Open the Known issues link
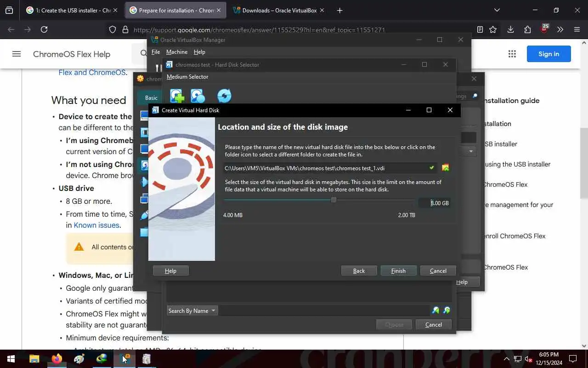This screenshot has height=368, width=588. click(97, 225)
